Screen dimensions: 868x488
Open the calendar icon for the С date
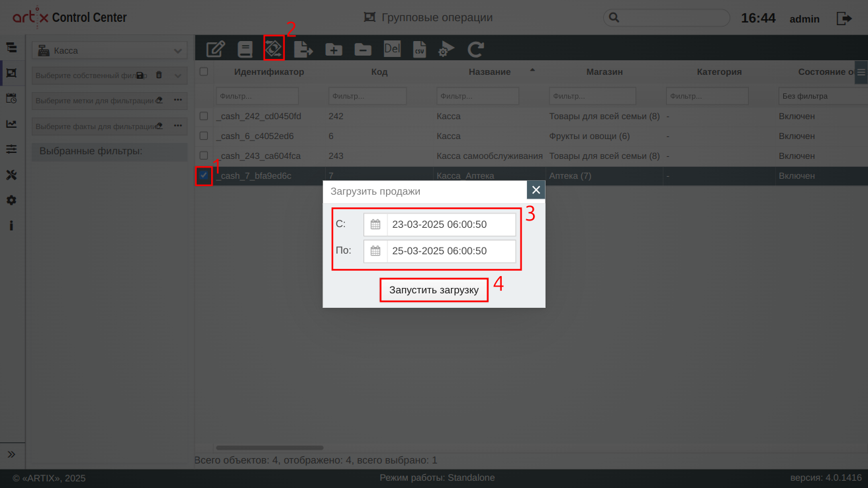click(x=375, y=224)
